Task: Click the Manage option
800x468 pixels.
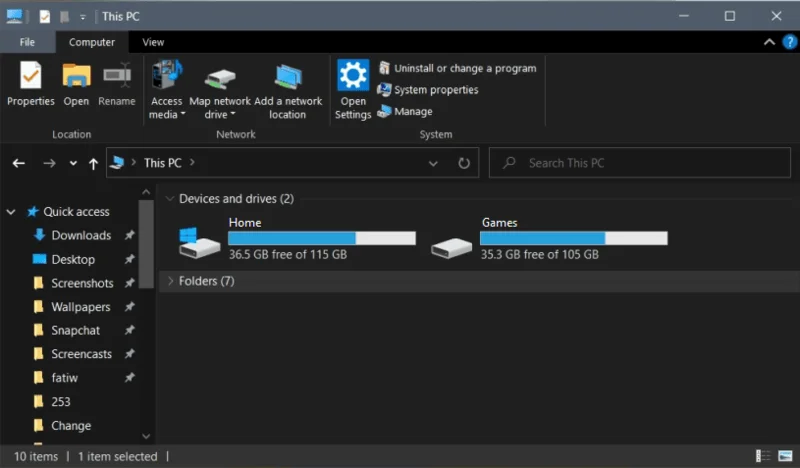Action: [x=405, y=111]
